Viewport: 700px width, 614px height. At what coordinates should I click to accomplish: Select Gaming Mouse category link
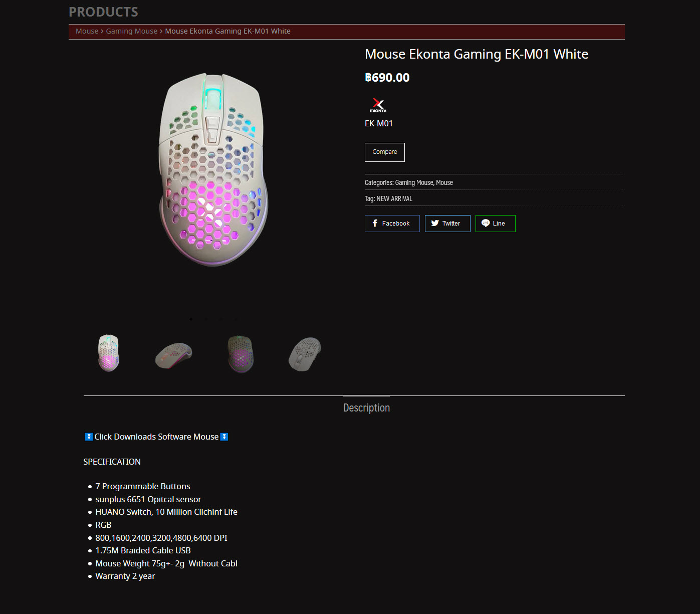(x=414, y=183)
